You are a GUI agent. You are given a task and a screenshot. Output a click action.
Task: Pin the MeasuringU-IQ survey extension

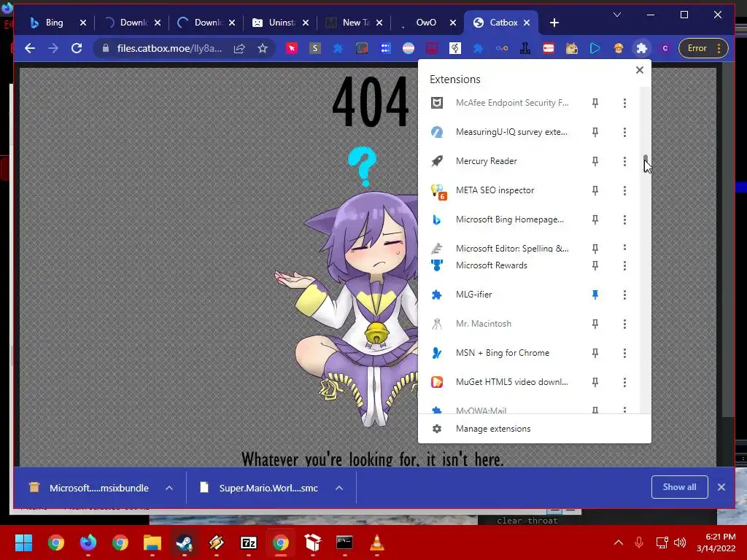(x=595, y=132)
